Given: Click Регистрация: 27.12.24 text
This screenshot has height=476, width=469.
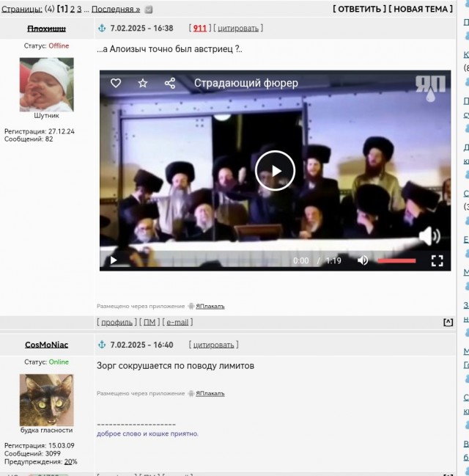Looking at the screenshot, I should click(40, 131).
